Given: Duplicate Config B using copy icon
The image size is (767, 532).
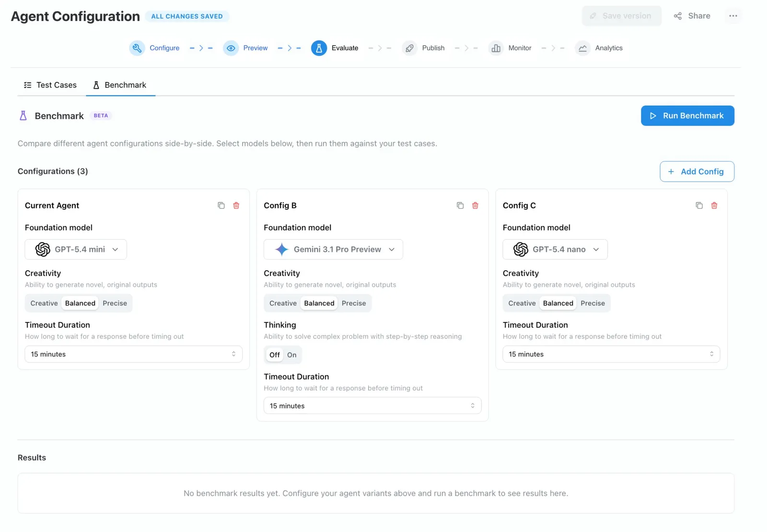Looking at the screenshot, I should [x=460, y=206].
